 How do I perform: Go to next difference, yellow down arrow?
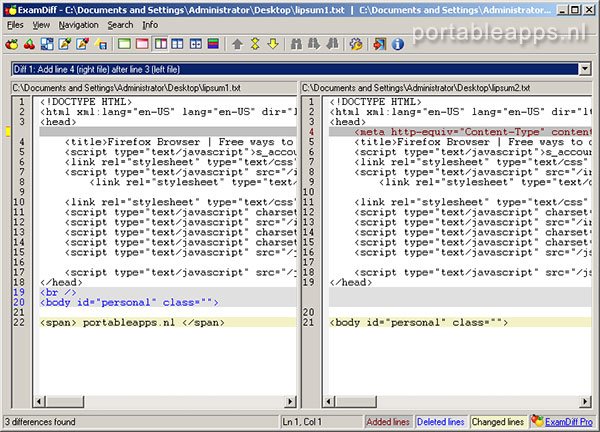point(273,44)
